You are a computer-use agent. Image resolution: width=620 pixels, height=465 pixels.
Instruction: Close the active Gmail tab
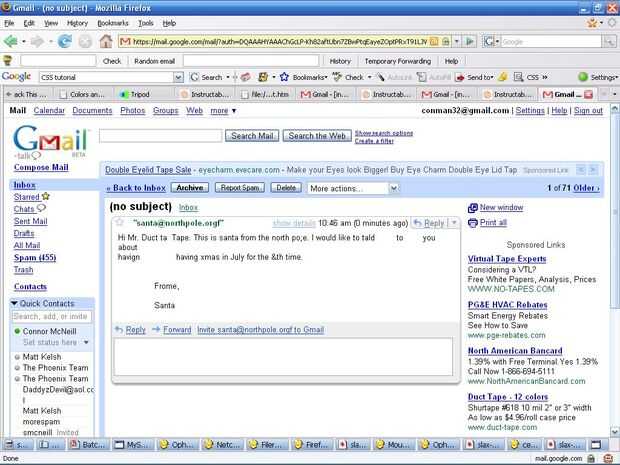[588, 95]
